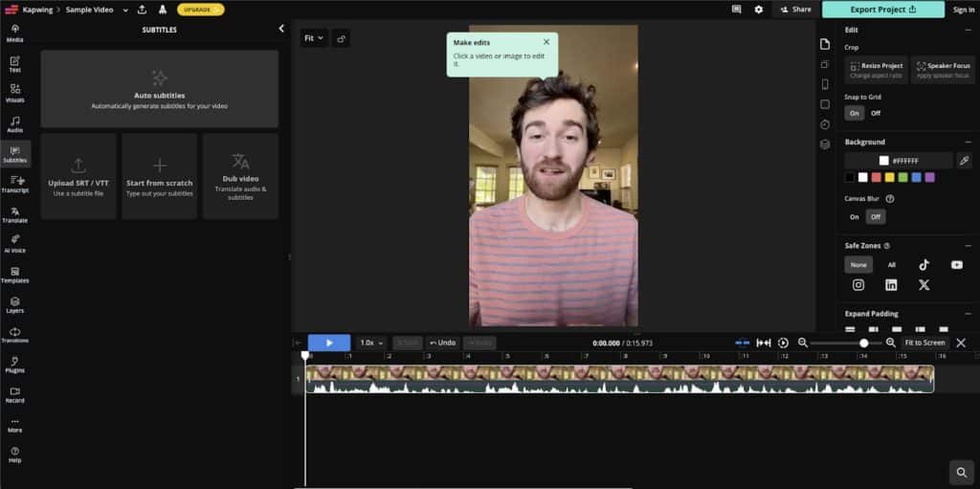Click the upload icon next to project name

(142, 10)
